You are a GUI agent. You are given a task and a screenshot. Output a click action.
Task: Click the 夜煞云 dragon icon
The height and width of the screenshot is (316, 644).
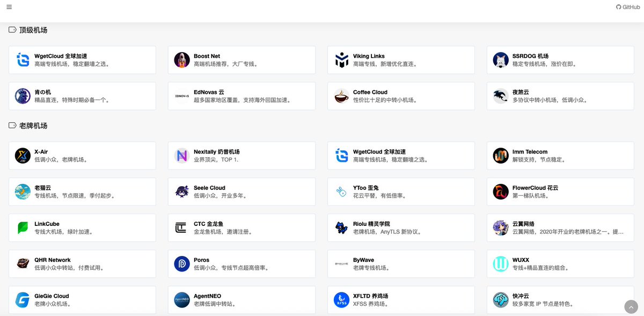tap(501, 96)
